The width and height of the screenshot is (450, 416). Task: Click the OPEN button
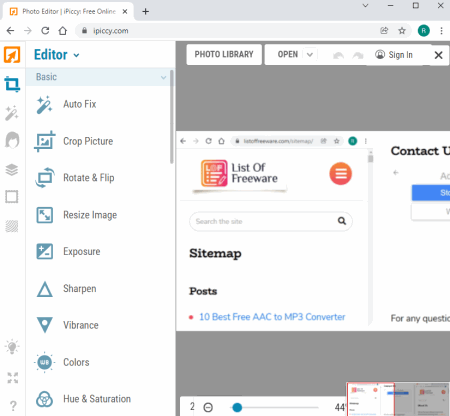pos(288,54)
